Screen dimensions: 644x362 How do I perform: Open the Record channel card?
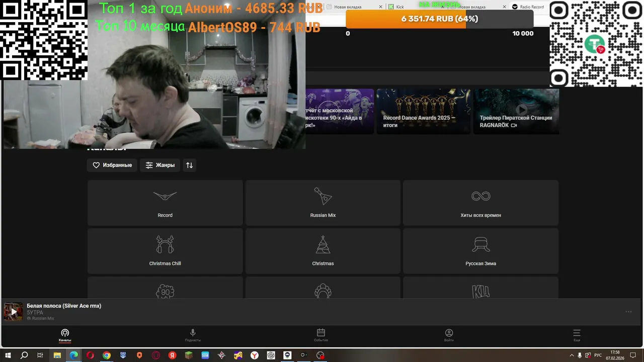pyautogui.click(x=165, y=203)
